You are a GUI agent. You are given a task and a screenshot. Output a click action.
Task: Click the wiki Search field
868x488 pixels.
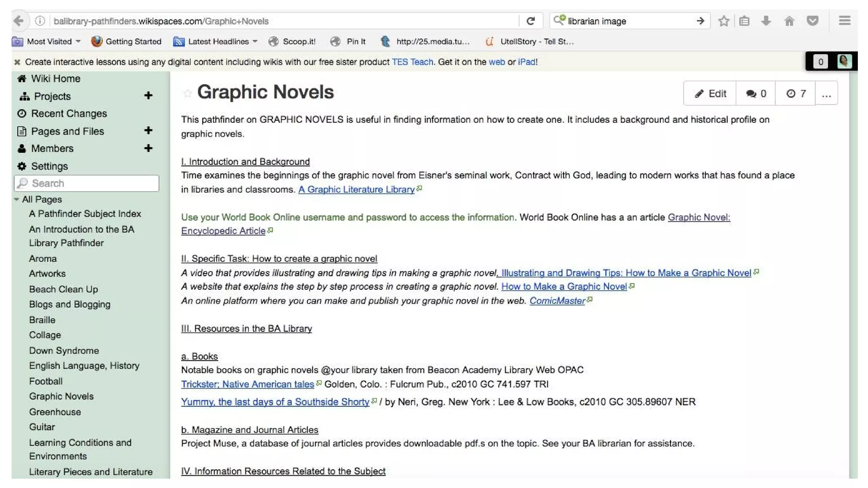(x=87, y=183)
